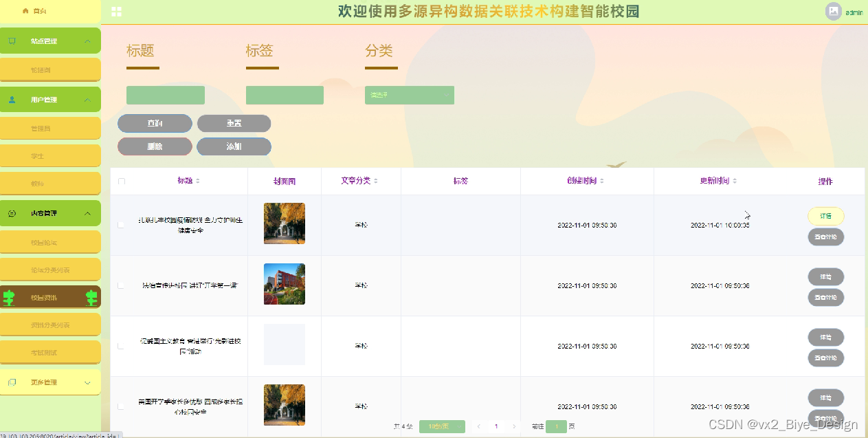
Task: Check the row with blank cover image
Action: (122, 346)
